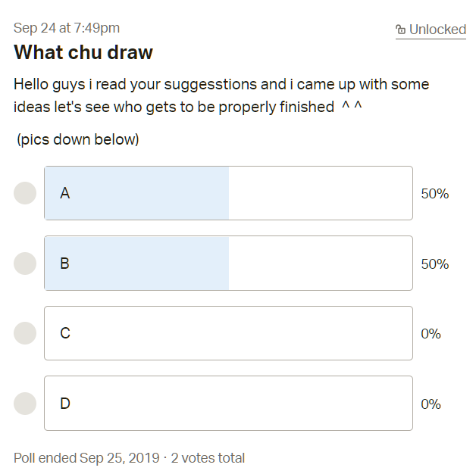Vote for poll option box C
Screen dimensions: 476x474
coord(228,333)
